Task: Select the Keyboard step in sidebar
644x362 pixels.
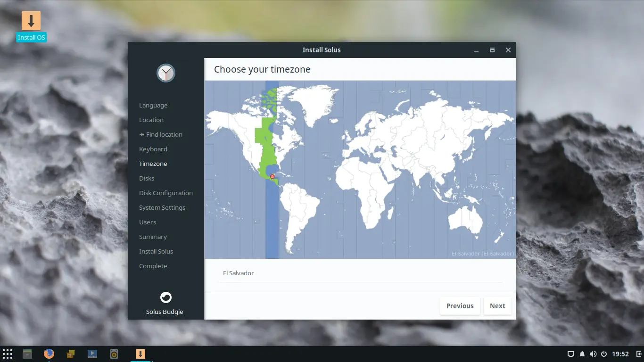Action: click(153, 149)
